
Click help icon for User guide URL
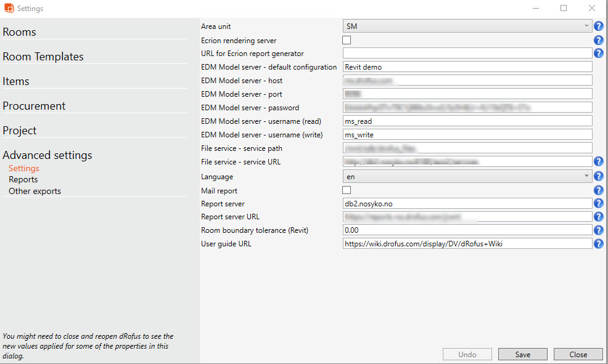(x=598, y=244)
